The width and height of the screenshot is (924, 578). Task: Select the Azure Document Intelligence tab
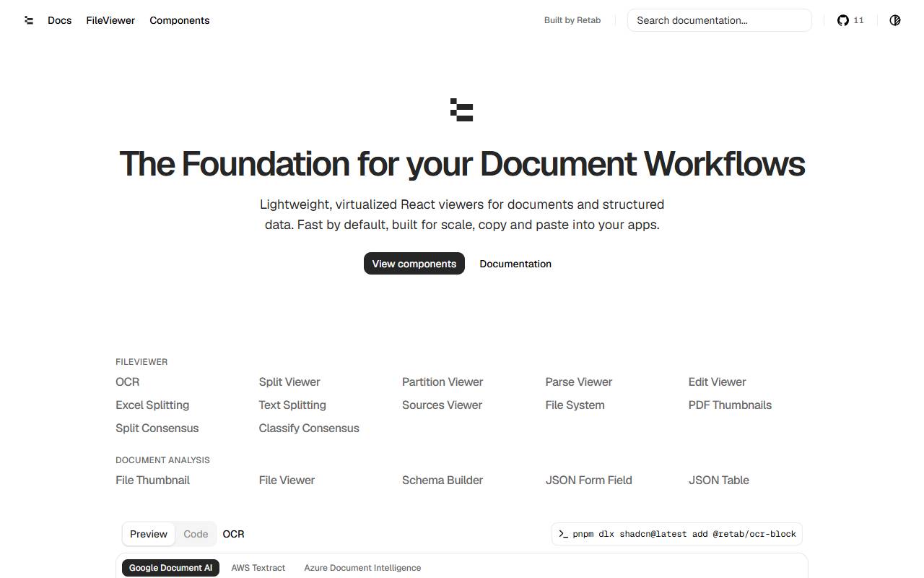coord(362,568)
